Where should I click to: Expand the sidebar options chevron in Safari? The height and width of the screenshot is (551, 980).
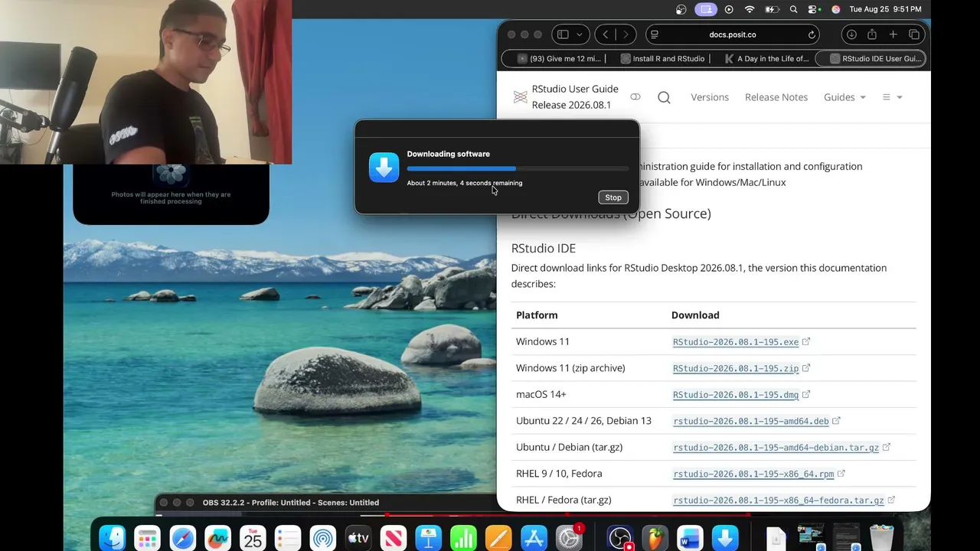point(580,34)
